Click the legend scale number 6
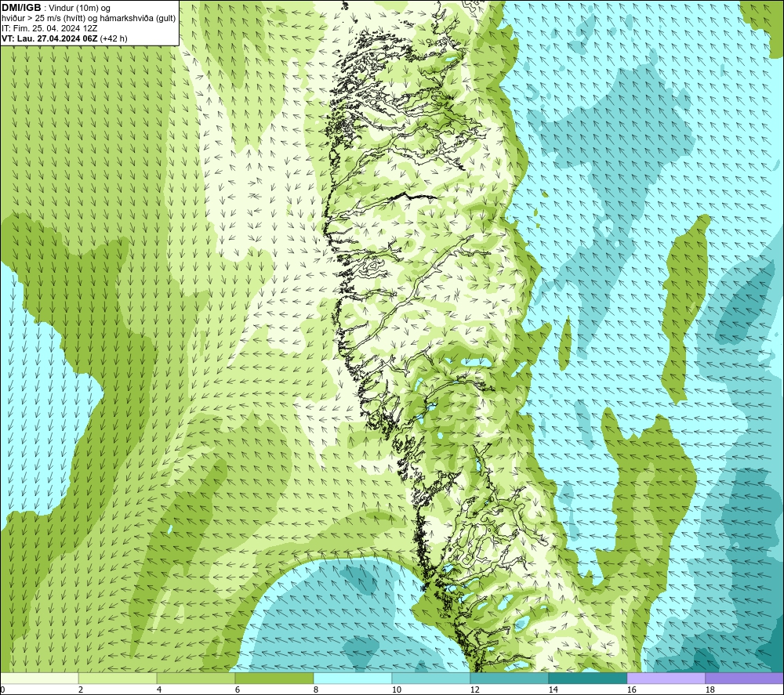 tap(237, 690)
